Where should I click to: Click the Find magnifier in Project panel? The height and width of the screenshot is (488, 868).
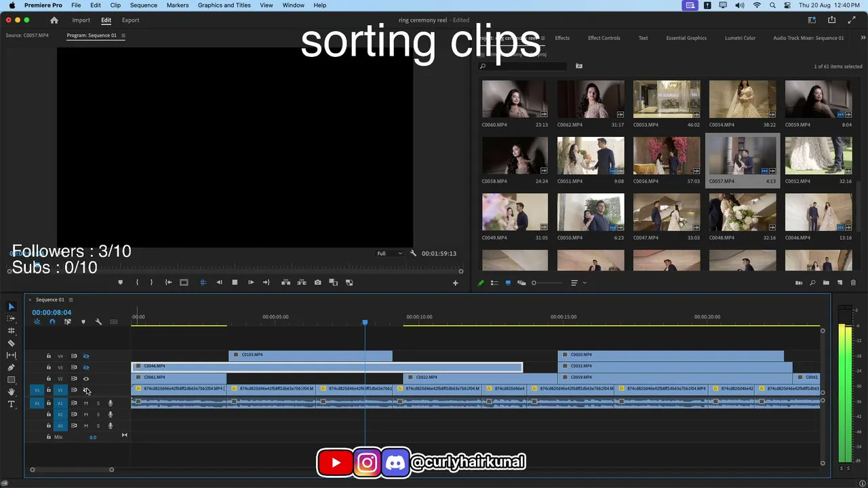[812, 283]
